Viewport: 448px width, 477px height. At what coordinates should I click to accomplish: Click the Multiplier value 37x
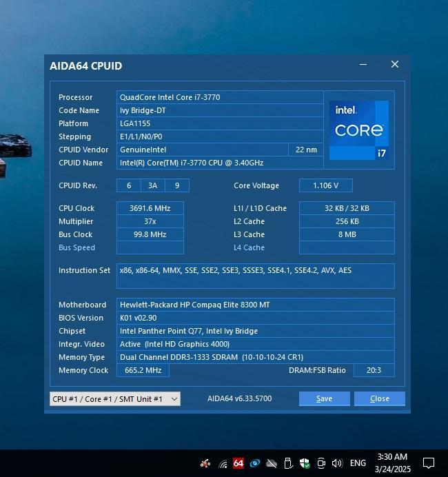pos(150,221)
